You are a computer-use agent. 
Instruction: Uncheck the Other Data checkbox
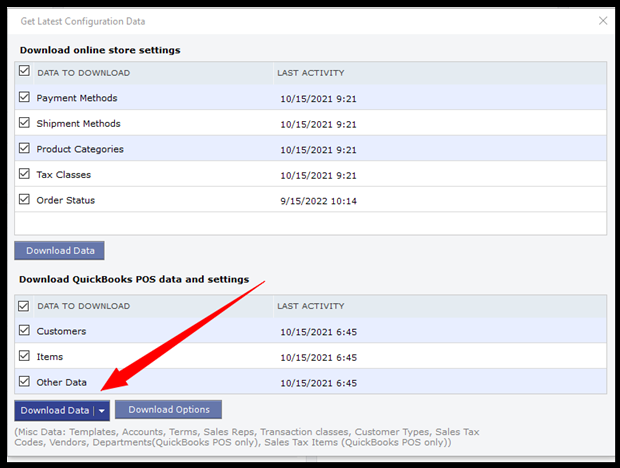(24, 381)
